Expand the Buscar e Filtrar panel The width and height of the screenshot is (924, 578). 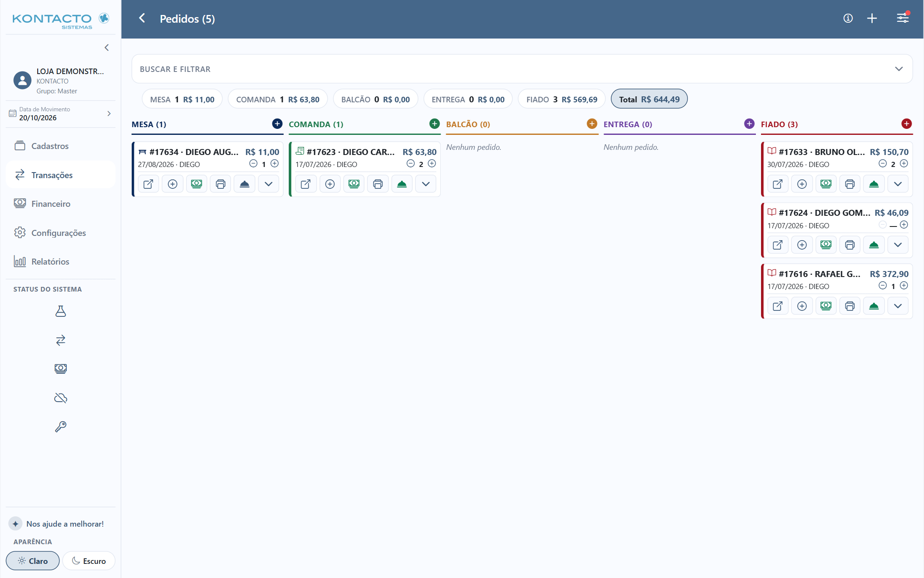click(x=522, y=69)
